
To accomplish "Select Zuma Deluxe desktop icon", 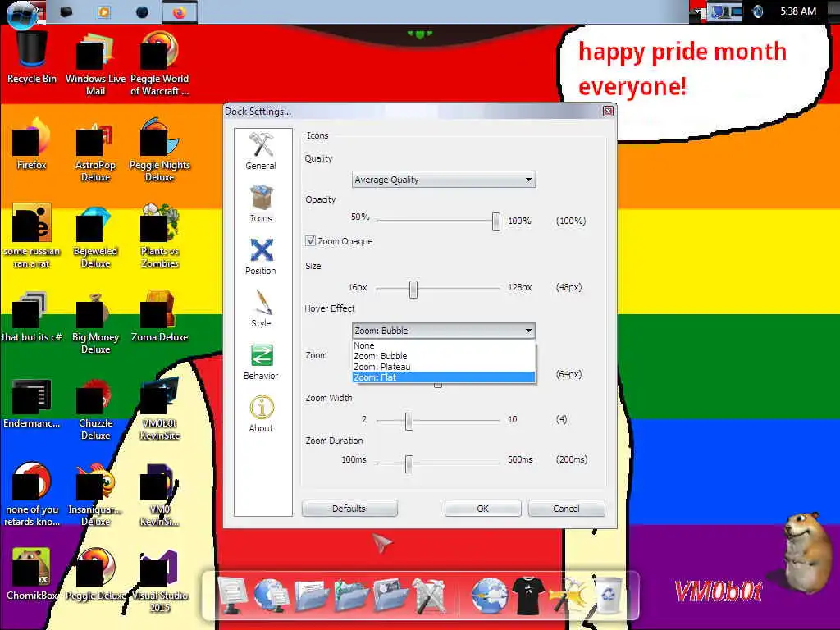I will click(x=160, y=317).
